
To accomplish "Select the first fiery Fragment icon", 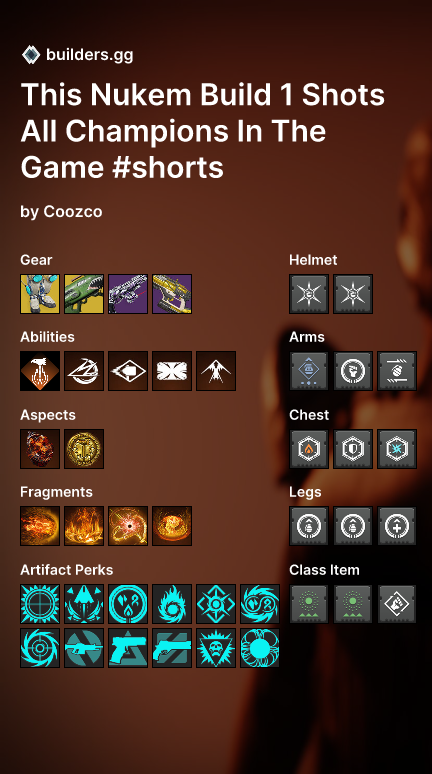I will (x=40, y=526).
